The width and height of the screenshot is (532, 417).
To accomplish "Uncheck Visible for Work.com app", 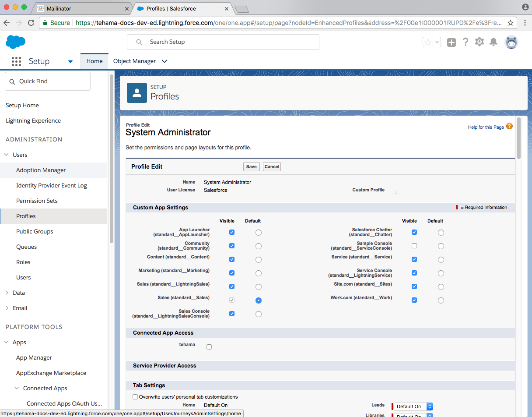I will click(414, 300).
